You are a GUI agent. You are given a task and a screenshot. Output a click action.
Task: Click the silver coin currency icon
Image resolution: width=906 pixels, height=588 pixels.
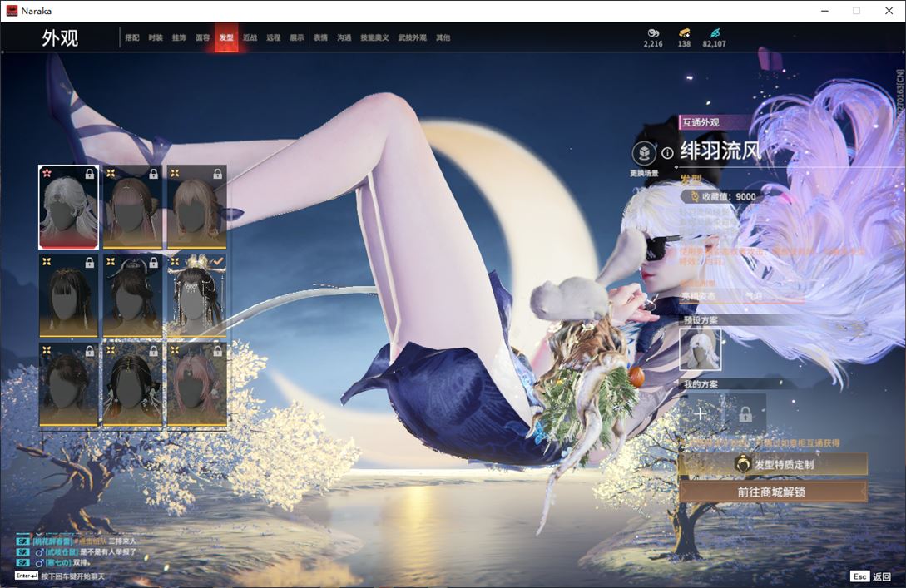point(653,33)
